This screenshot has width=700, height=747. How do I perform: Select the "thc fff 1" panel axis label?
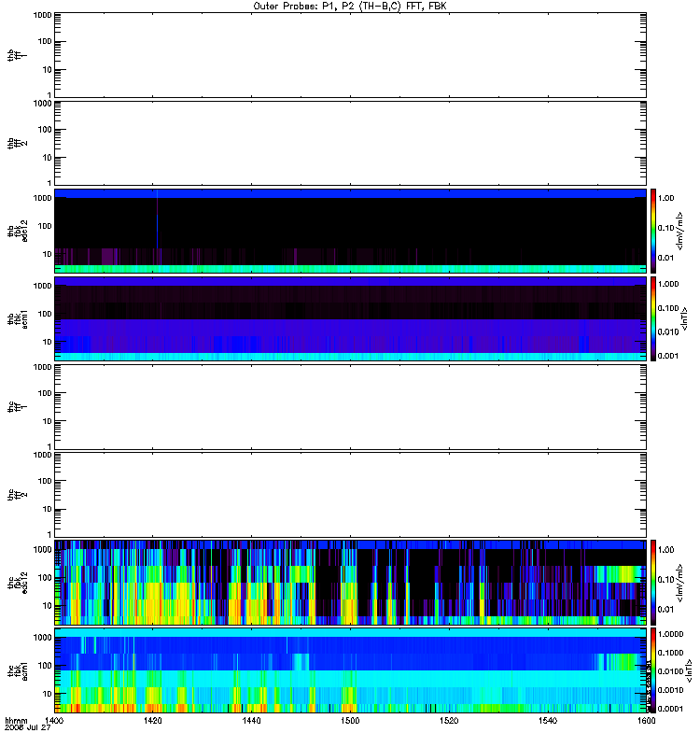click(x=17, y=407)
